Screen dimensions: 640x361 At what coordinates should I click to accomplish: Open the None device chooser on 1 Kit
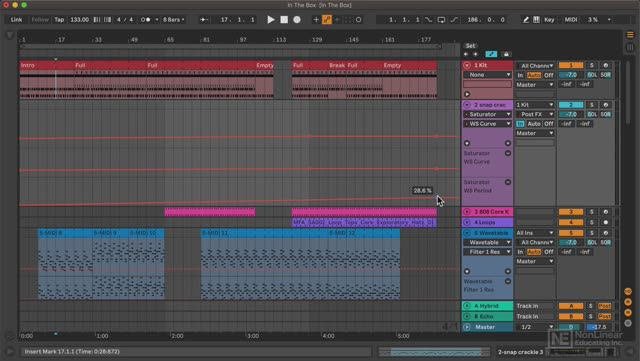pos(487,75)
